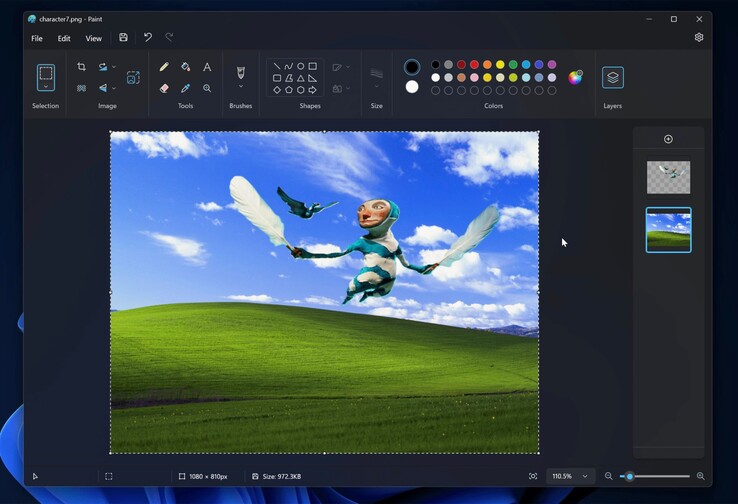Toggle the Layers panel button

click(613, 77)
